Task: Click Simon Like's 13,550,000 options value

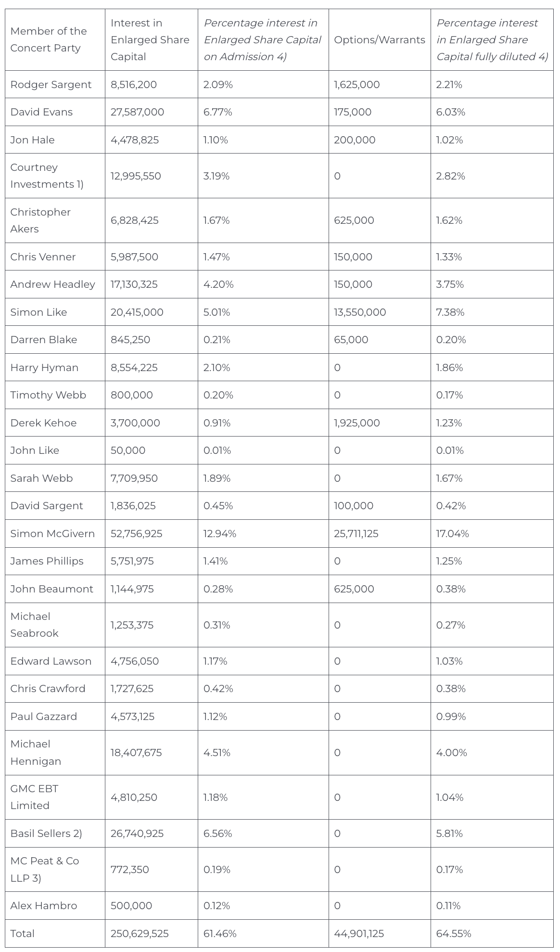Action: [x=359, y=312]
